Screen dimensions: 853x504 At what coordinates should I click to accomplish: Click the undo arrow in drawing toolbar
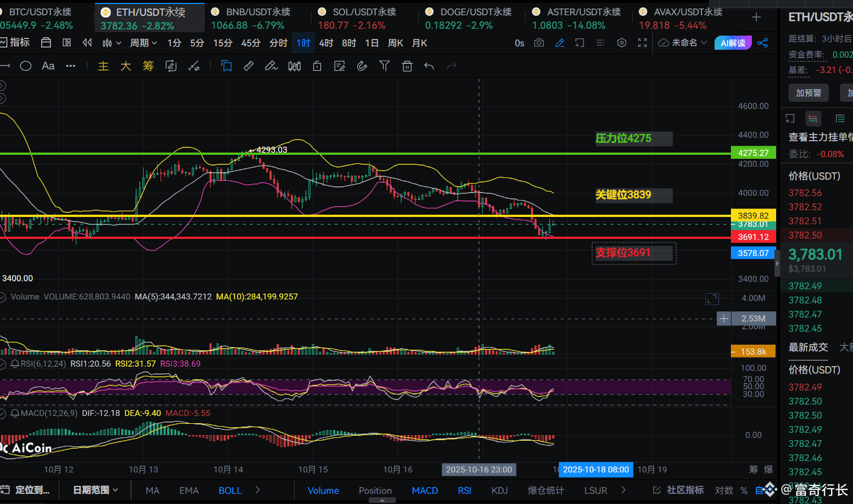click(x=429, y=67)
